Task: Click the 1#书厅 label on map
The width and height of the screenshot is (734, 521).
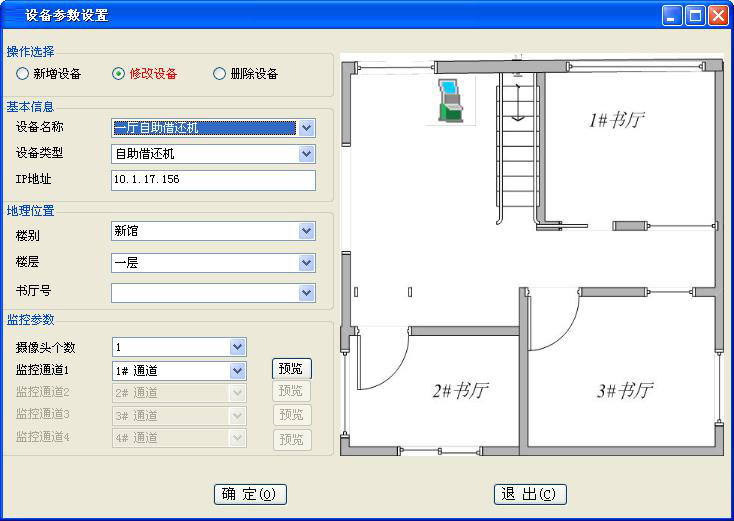Action: (x=617, y=120)
